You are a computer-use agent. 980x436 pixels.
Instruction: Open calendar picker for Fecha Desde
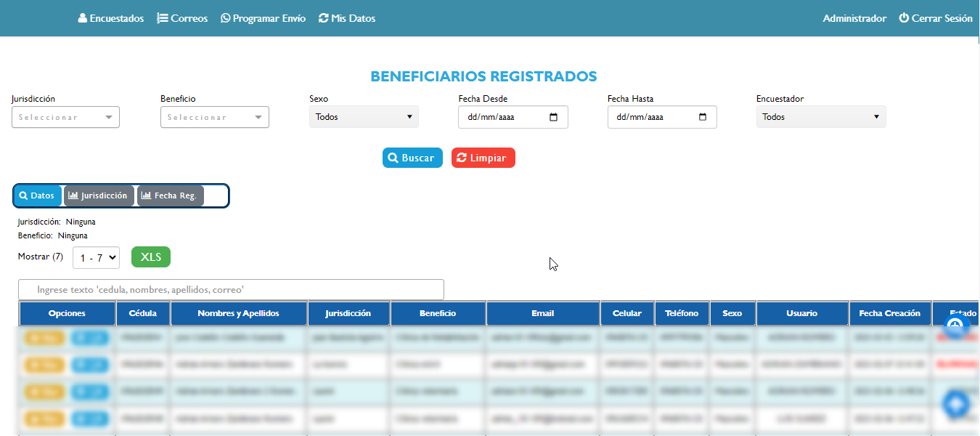coord(554,117)
